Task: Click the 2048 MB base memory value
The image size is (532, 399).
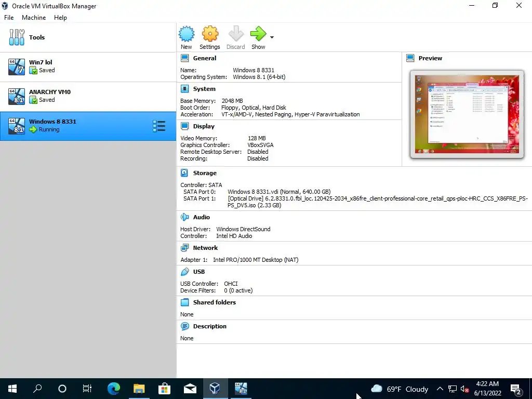Action: [x=232, y=101]
